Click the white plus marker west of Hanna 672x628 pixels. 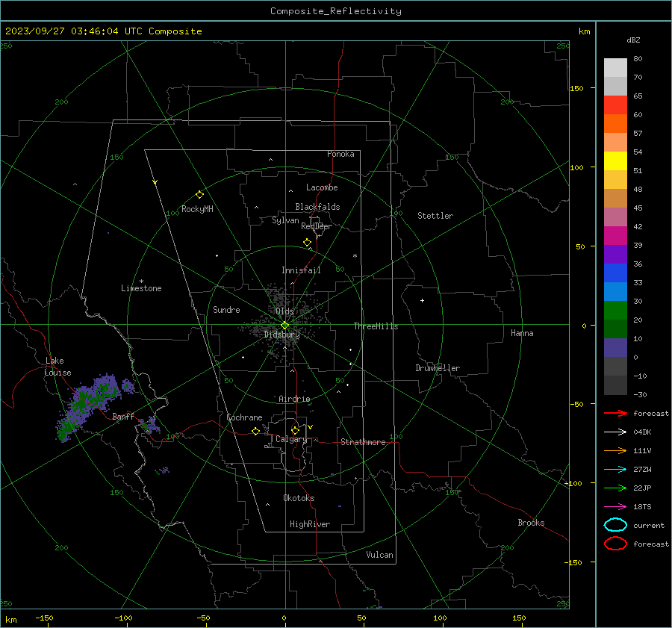click(422, 300)
